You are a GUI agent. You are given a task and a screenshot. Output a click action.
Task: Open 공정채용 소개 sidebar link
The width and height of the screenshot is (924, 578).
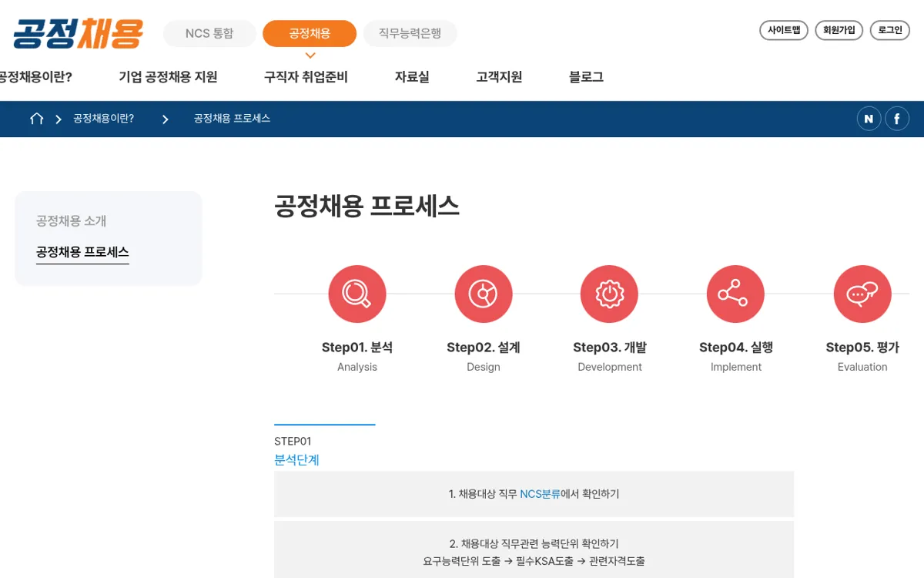[x=71, y=221]
